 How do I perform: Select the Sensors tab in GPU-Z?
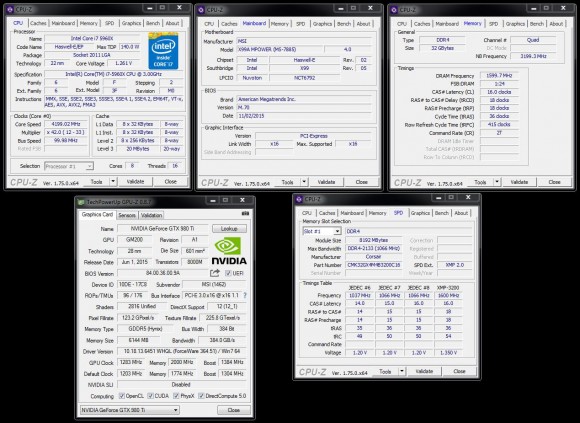tap(127, 215)
